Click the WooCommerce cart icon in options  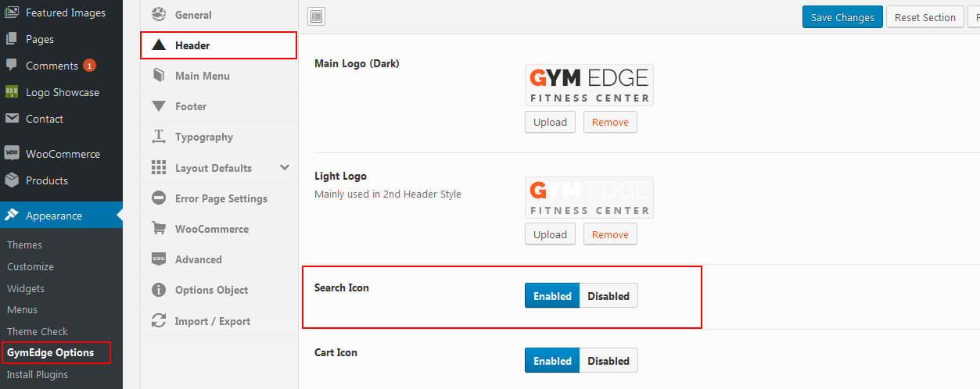click(x=159, y=229)
